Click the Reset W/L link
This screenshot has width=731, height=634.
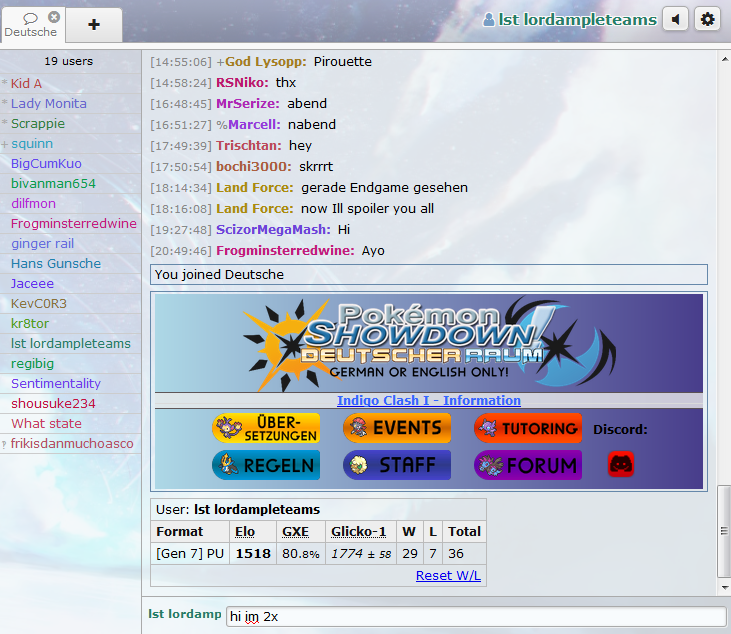pos(448,575)
